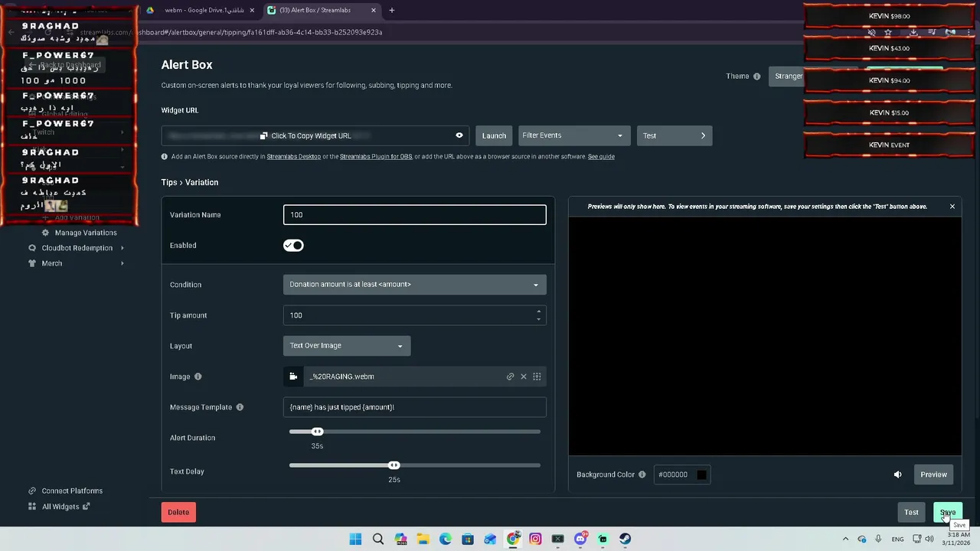Viewport: 980px width, 551px height.
Task: Toggle the Enabled switch off
Action: 293,246
